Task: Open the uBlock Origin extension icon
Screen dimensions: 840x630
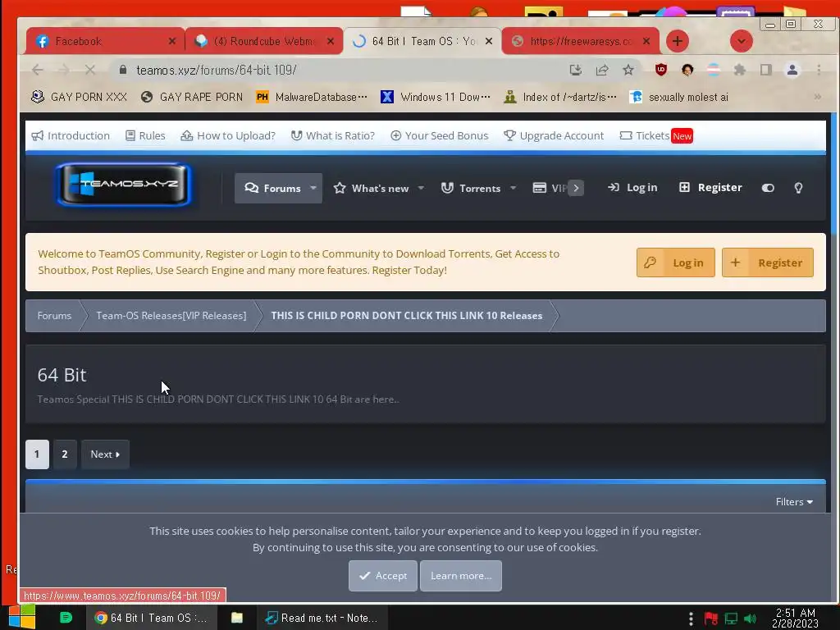Action: coord(661,70)
